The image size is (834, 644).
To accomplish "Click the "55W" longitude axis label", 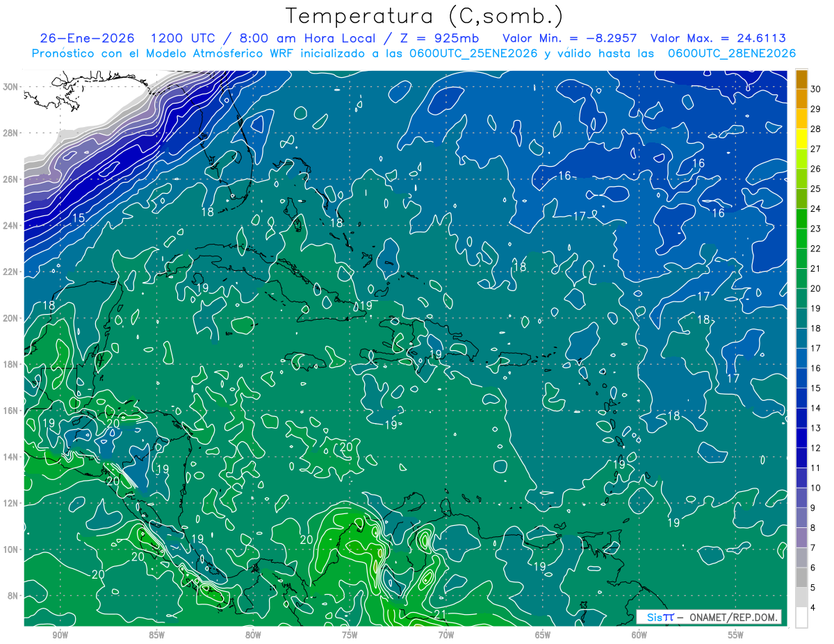I will [x=736, y=636].
